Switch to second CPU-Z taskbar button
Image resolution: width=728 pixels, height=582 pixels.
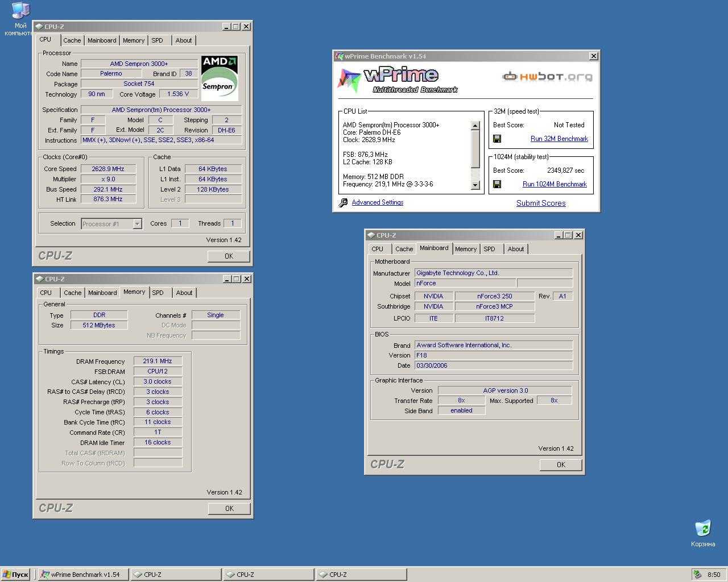(268, 575)
